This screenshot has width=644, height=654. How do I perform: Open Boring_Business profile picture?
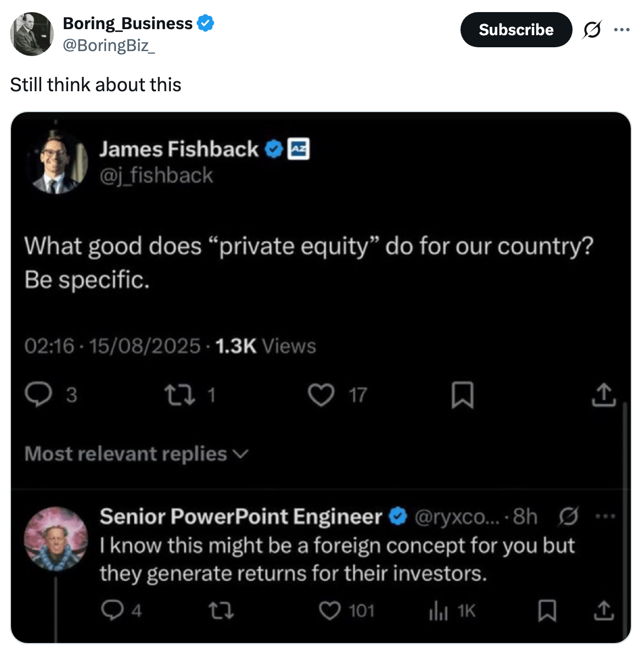32,34
